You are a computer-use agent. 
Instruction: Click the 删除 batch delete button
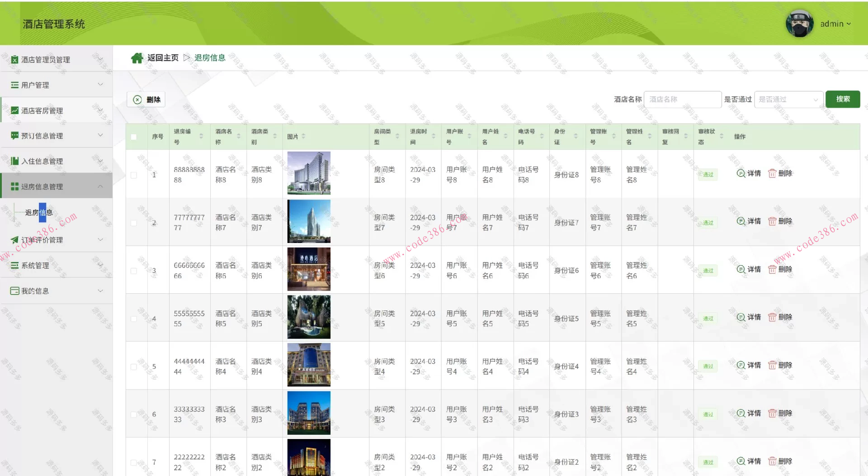tap(146, 100)
